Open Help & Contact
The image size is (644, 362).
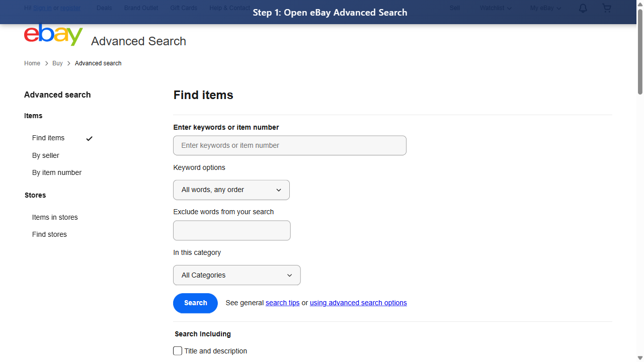229,8
